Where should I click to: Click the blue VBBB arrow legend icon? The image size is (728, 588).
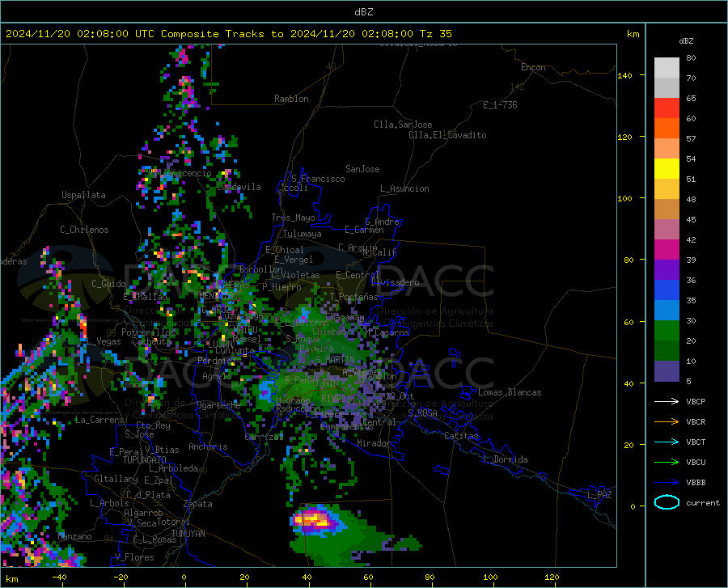coord(667,483)
